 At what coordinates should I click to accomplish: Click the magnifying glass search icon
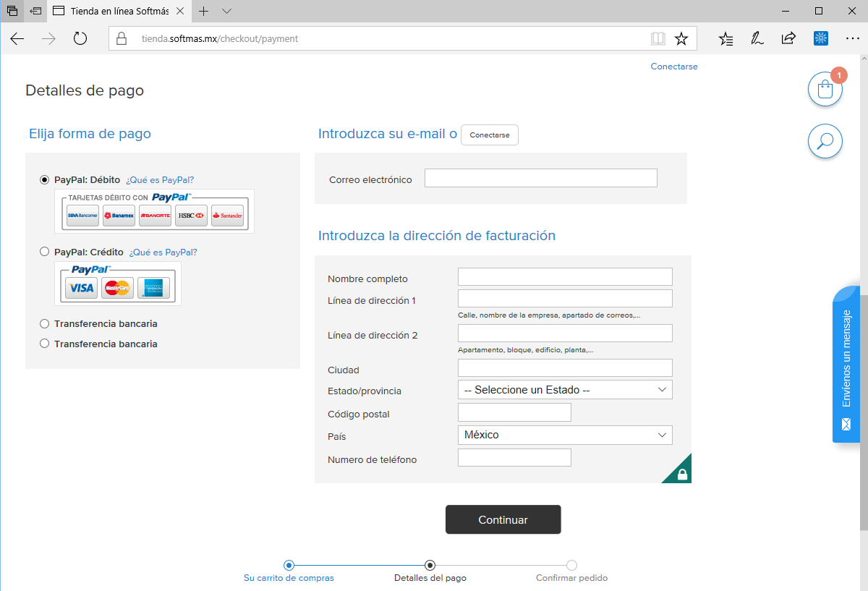[x=825, y=140]
